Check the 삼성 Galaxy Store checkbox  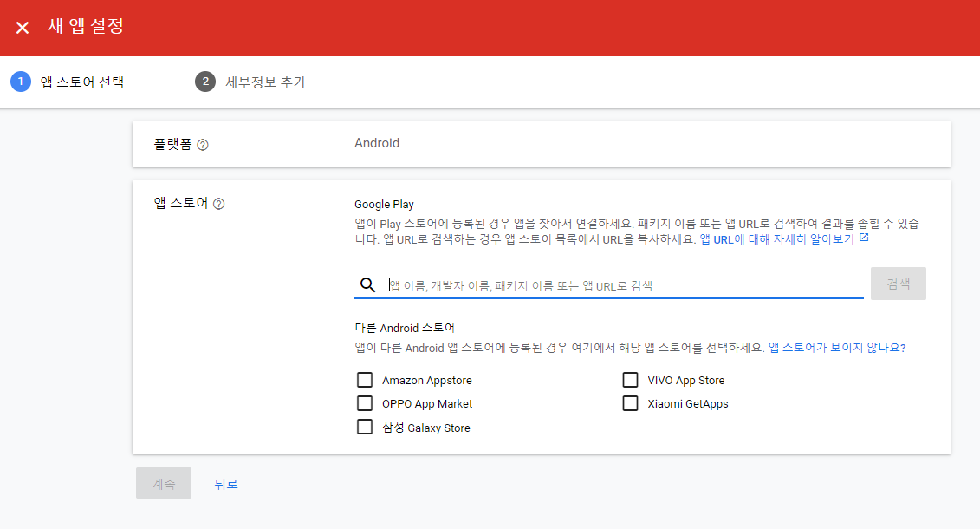coord(365,427)
